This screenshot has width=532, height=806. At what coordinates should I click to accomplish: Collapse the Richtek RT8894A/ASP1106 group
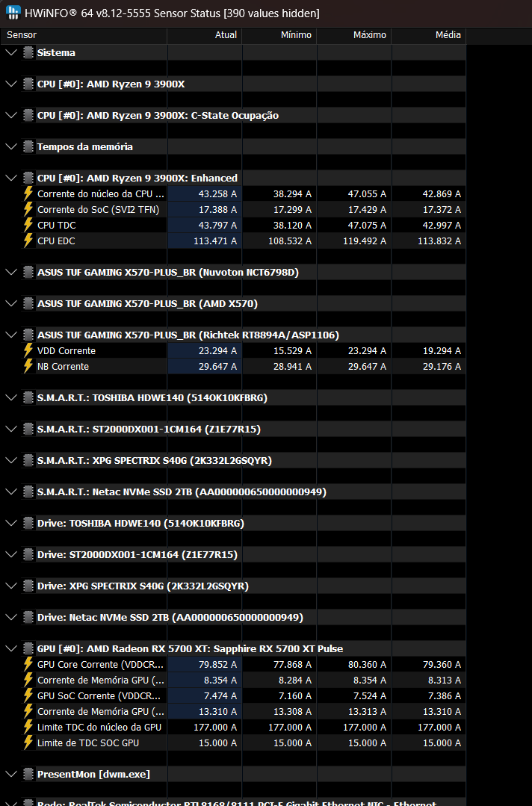[11, 335]
